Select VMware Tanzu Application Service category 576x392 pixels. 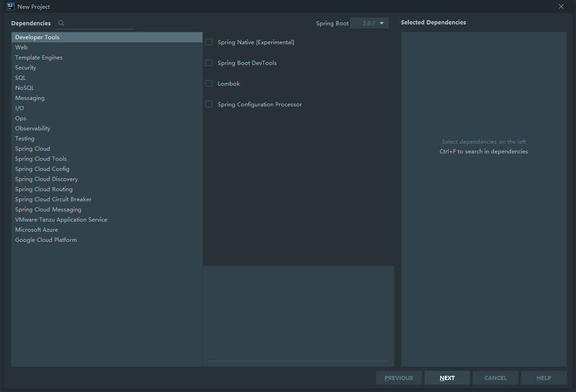pos(107,220)
